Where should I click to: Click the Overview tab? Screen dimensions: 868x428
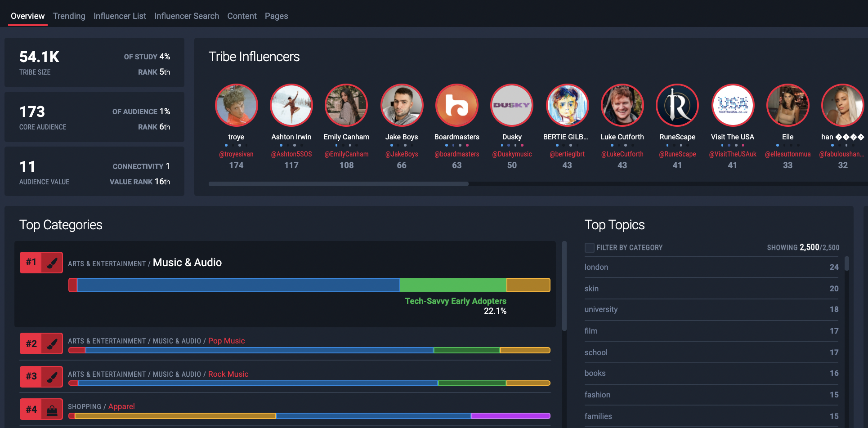[27, 16]
